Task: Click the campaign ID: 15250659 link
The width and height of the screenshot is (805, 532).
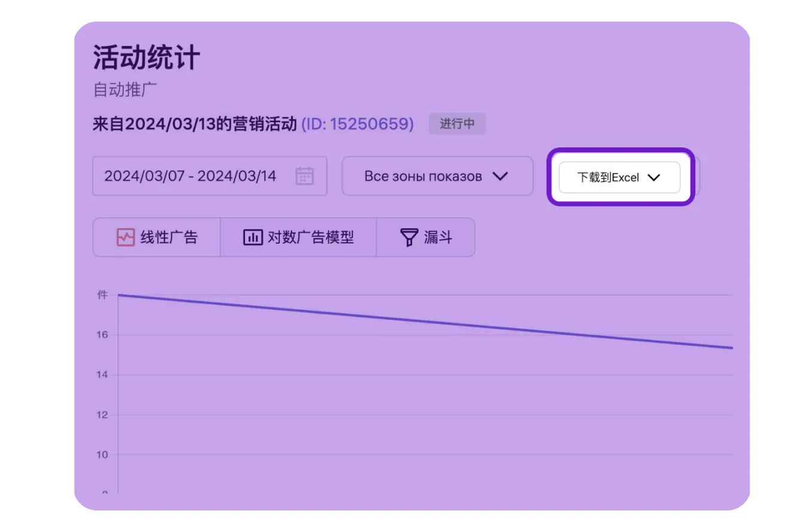Action: (358, 124)
